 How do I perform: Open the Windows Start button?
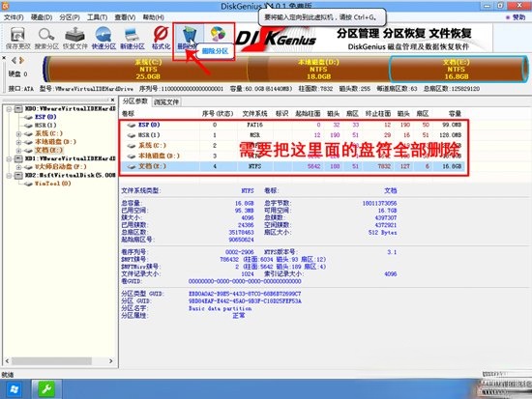[15, 389]
